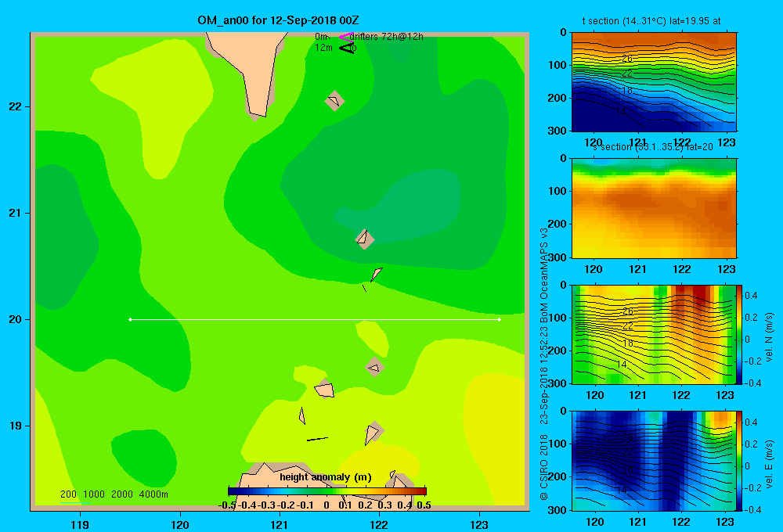The image size is (783, 532).
Task: Click the 'drifters 72h@12h' legend text
Action: [386, 37]
